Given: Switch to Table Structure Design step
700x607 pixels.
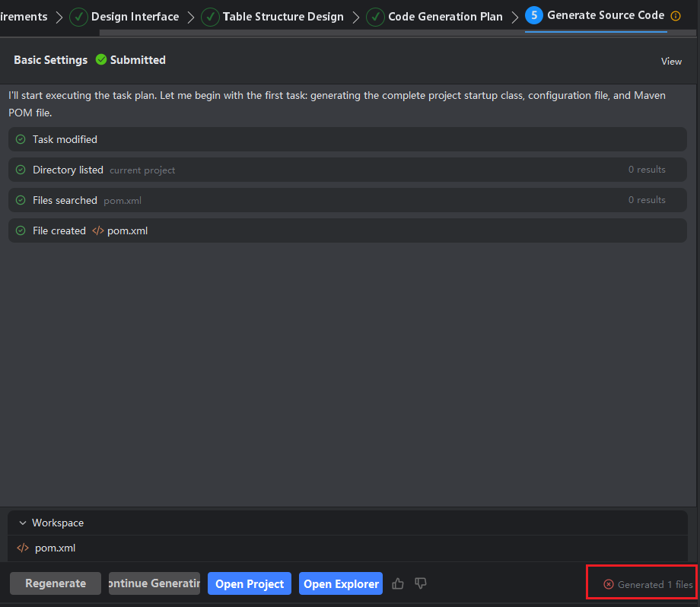Looking at the screenshot, I should pyautogui.click(x=282, y=17).
